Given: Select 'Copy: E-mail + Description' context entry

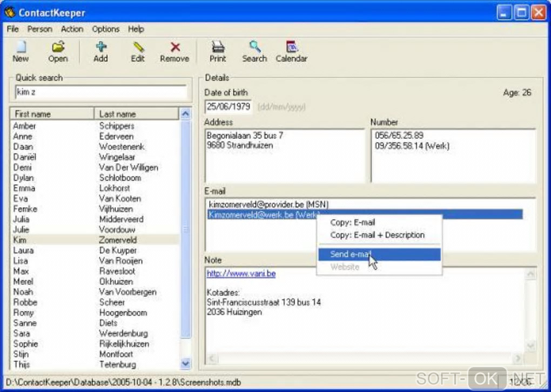Looking at the screenshot, I should pos(377,235).
